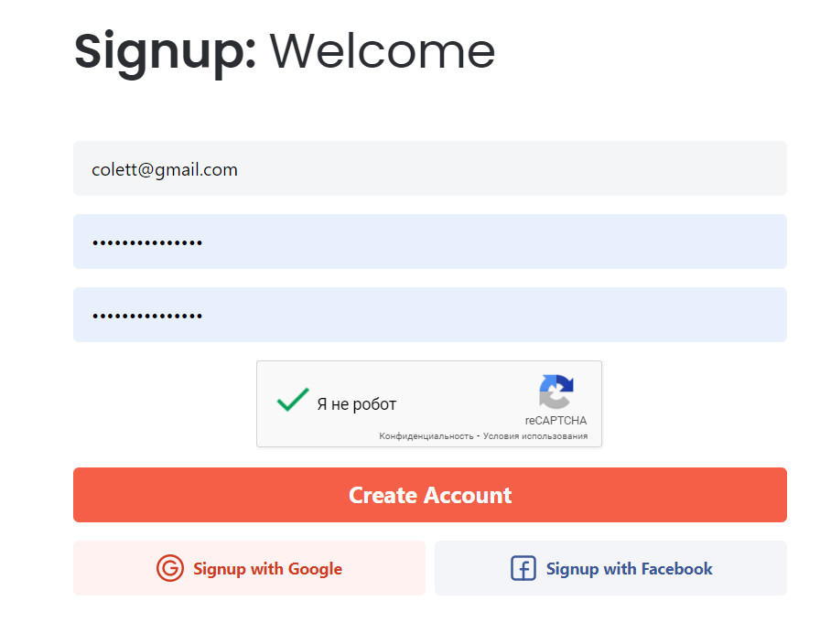This screenshot has width=820, height=644.
Task: Click the "Я не робот" label
Action: point(356,404)
